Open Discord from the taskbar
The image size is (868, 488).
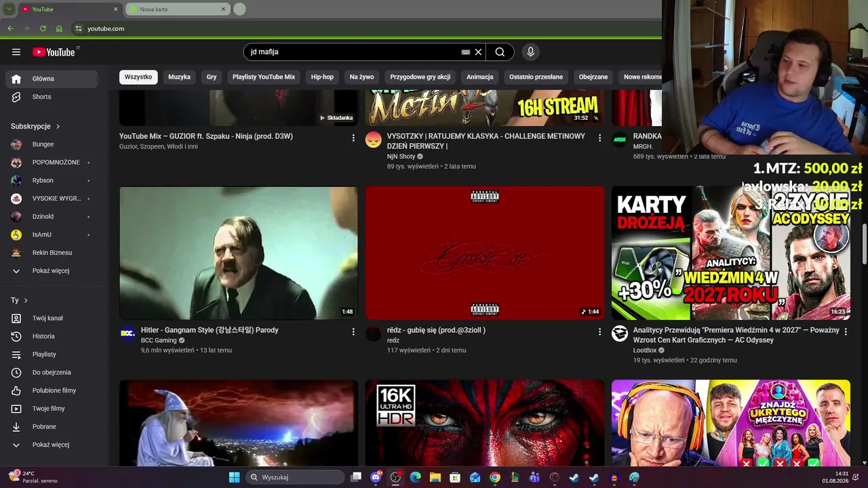pos(376,477)
